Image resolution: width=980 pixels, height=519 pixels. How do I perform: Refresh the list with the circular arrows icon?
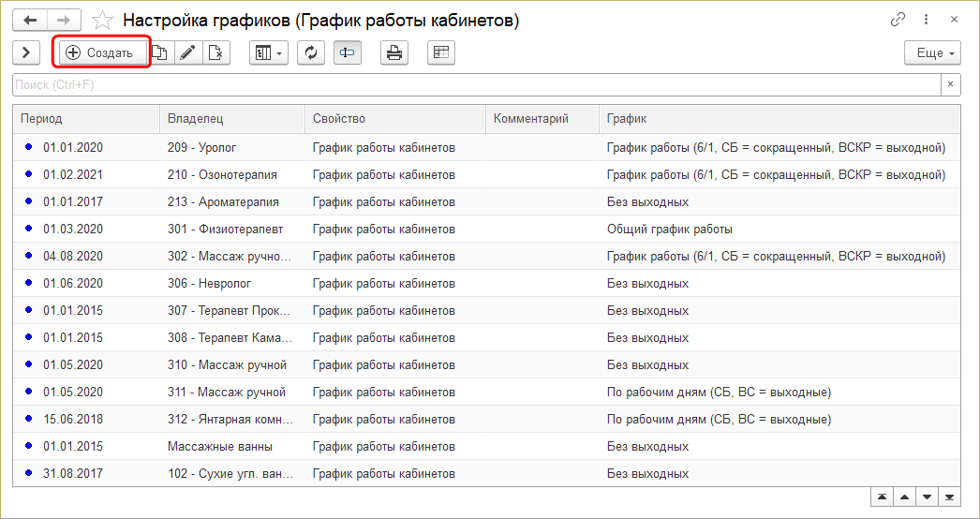click(310, 53)
